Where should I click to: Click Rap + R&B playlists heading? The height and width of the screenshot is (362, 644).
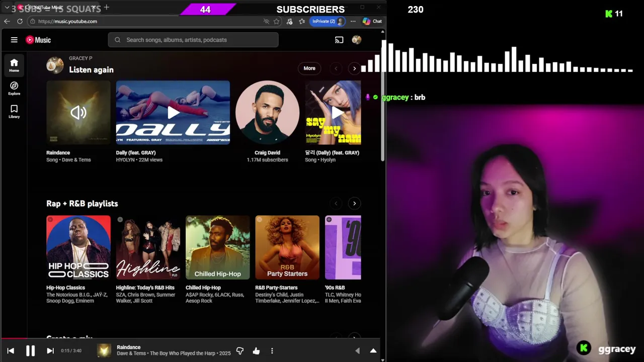pyautogui.click(x=82, y=204)
